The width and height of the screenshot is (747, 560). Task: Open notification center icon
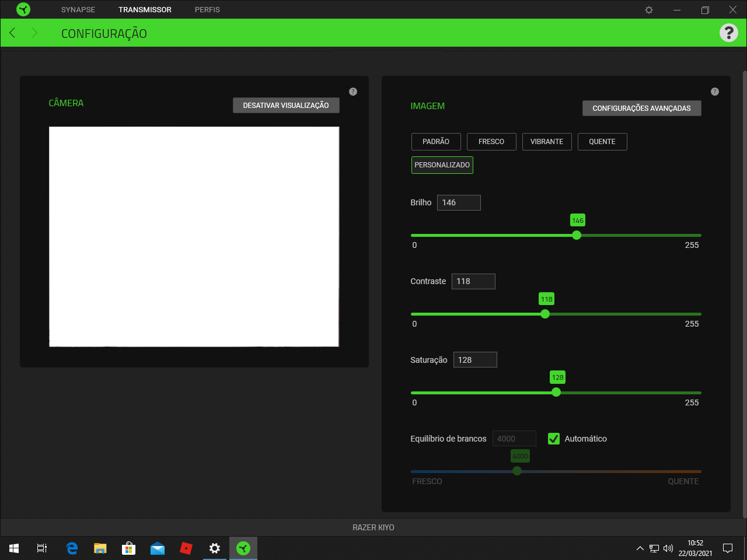728,548
